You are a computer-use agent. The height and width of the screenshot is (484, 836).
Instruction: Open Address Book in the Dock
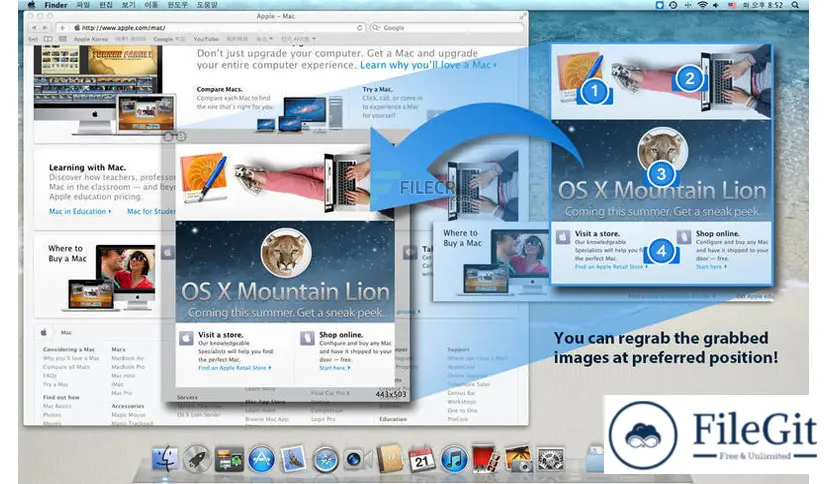(x=389, y=458)
